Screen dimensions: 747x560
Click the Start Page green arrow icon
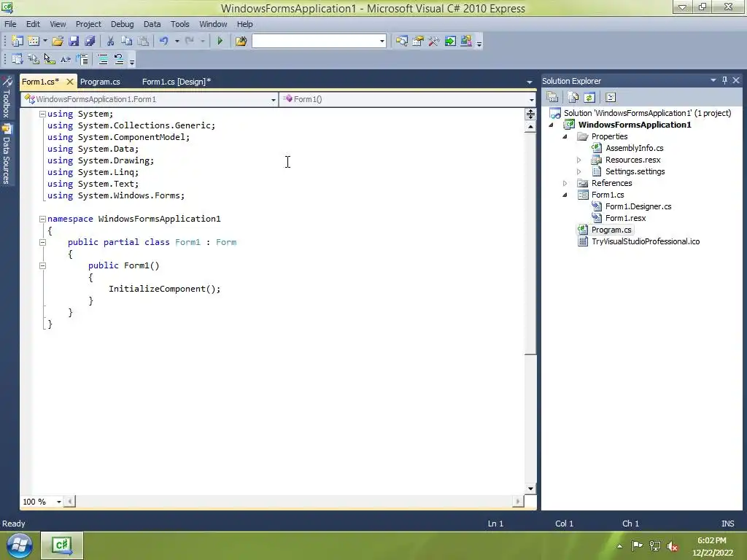click(x=449, y=42)
